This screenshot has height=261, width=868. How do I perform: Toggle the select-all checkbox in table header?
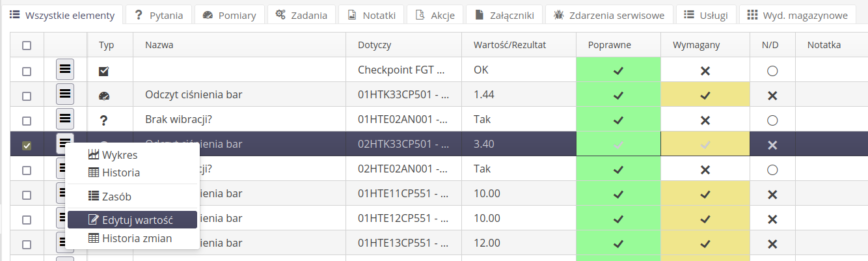27,46
